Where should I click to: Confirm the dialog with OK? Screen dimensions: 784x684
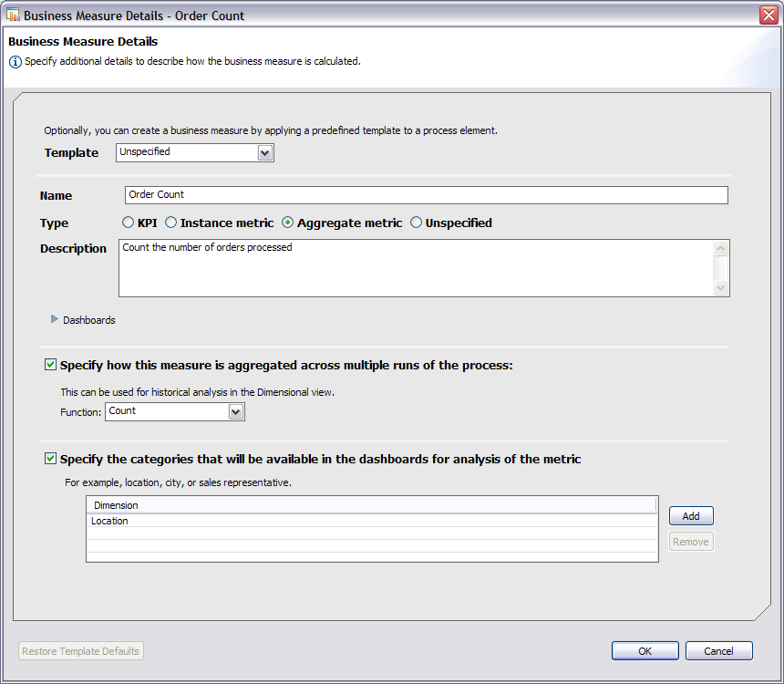[x=645, y=651]
